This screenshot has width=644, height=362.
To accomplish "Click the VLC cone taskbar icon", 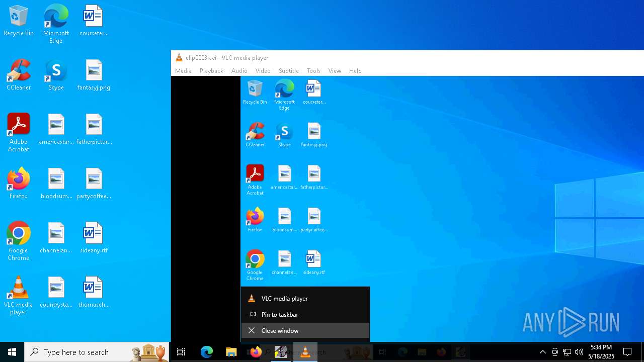I will point(305,352).
